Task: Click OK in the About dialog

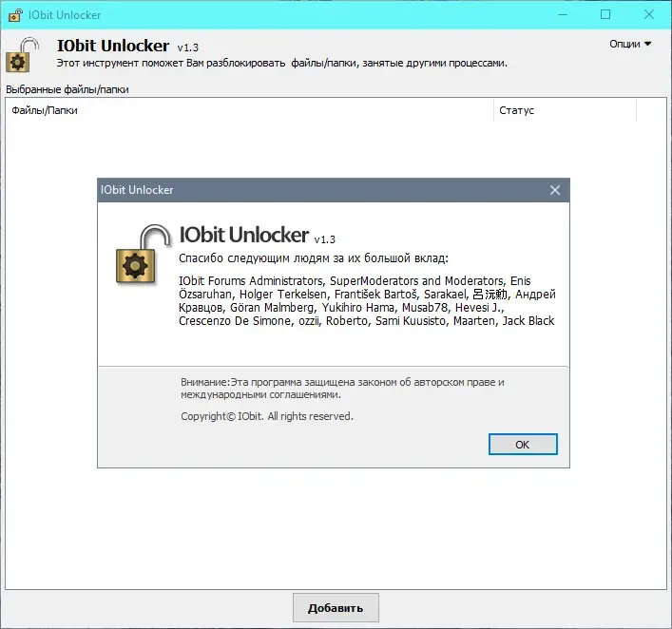Action: (523, 445)
